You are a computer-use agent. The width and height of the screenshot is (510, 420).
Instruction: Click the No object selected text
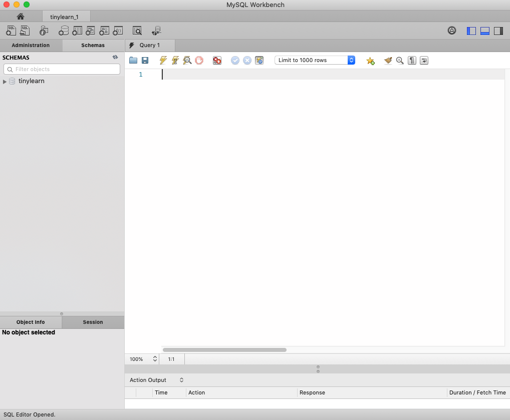29,332
